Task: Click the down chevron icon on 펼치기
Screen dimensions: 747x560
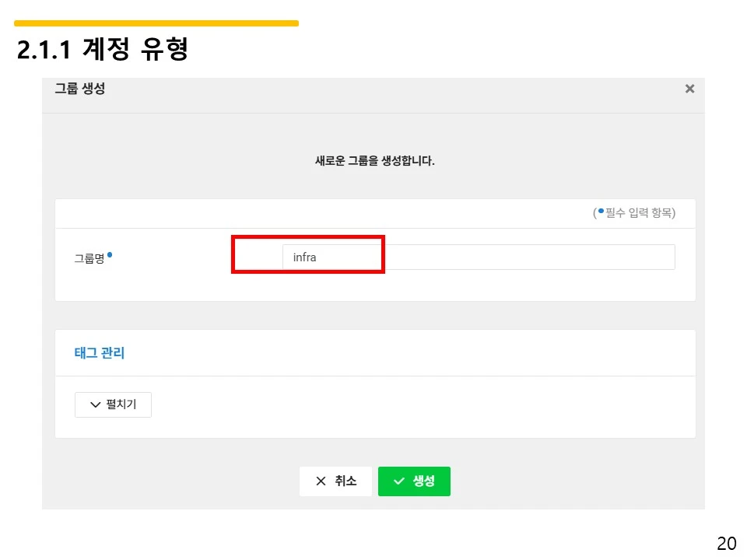Action: [93, 404]
